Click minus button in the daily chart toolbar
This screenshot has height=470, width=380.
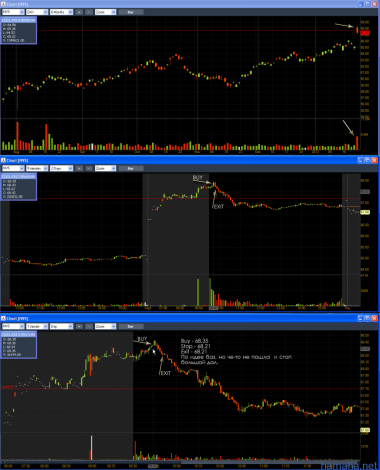click(x=89, y=12)
